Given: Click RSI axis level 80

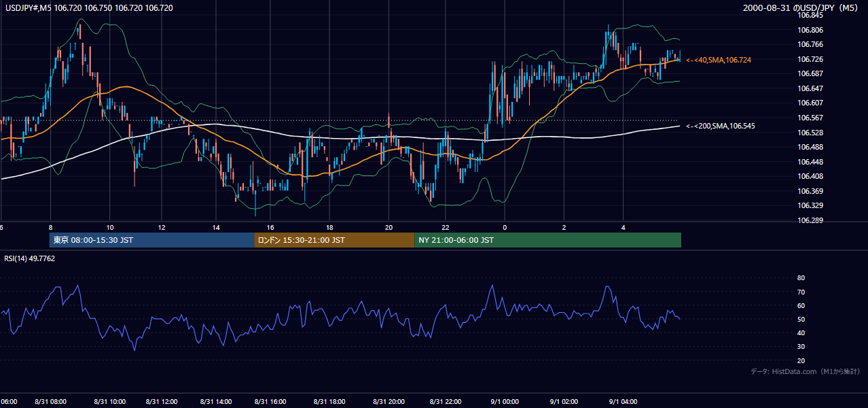Looking at the screenshot, I should coord(801,278).
